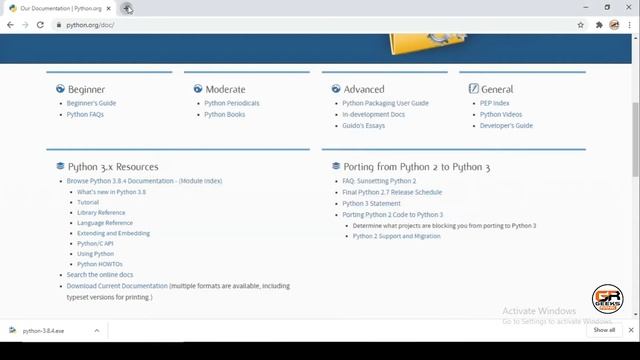Open FAQ: Sunsetting Python 2 link
640x360 pixels.
click(x=379, y=181)
